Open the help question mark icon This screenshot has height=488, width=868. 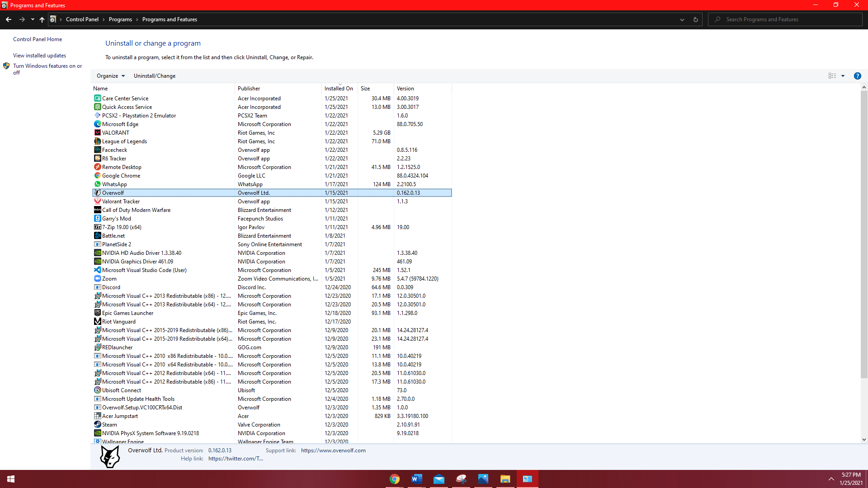point(857,76)
